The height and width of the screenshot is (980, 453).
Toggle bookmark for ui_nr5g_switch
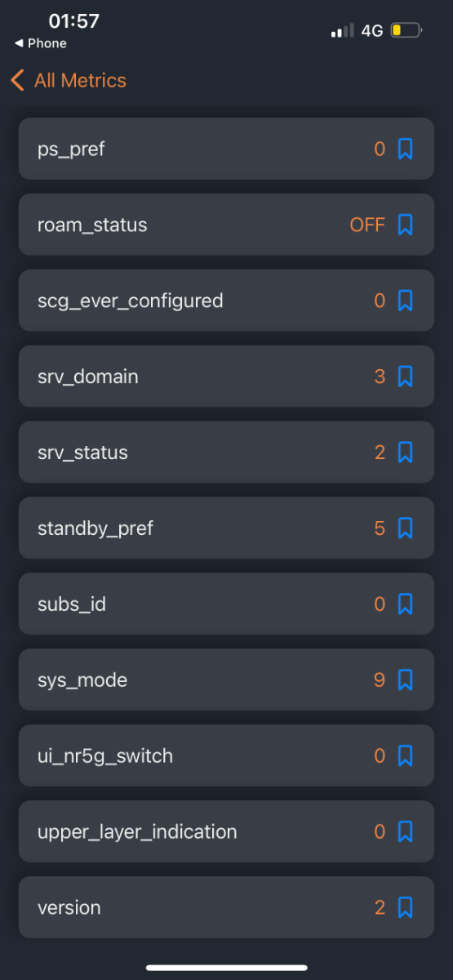406,756
